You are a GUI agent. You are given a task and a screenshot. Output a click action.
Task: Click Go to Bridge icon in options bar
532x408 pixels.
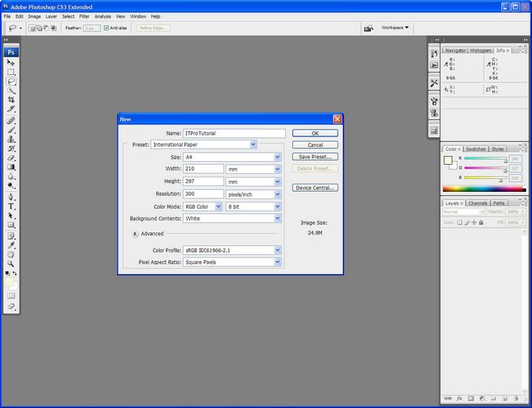(368, 28)
